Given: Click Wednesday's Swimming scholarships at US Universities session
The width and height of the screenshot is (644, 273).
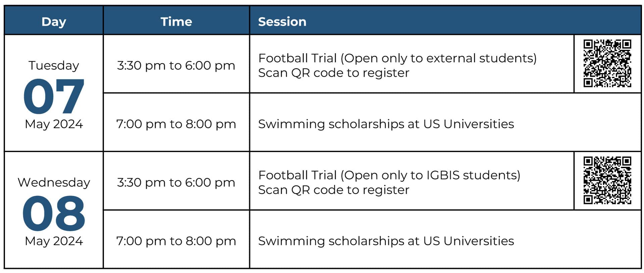Looking at the screenshot, I should pos(386,241).
